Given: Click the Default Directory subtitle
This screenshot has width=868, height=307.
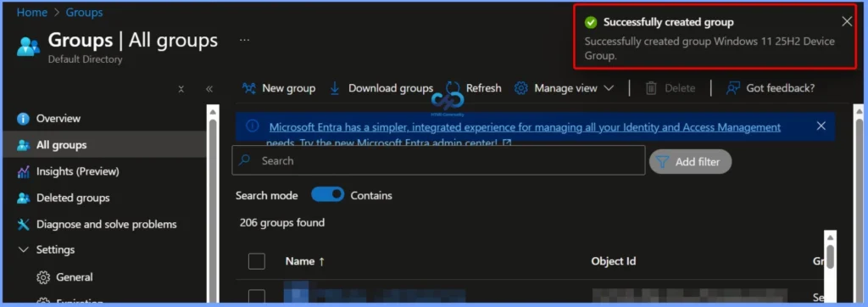Looking at the screenshot, I should [x=86, y=59].
